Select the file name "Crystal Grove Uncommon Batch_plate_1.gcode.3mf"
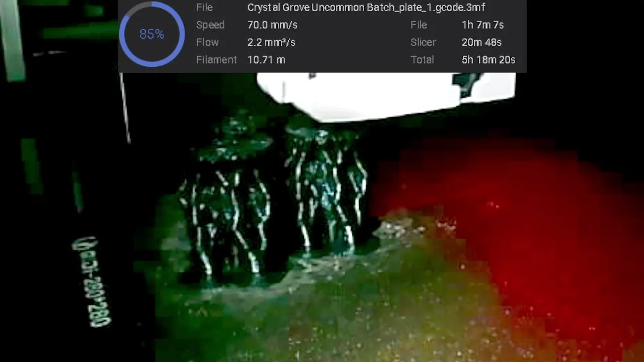 coord(366,8)
